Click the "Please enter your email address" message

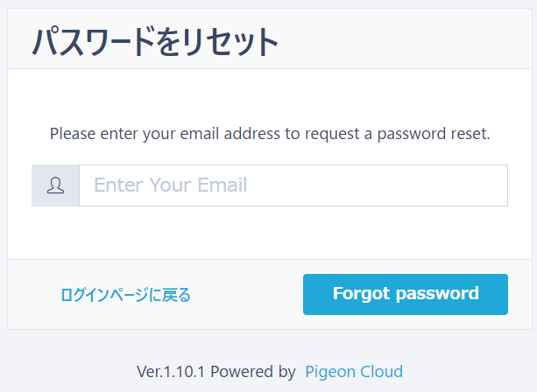pyautogui.click(x=269, y=135)
